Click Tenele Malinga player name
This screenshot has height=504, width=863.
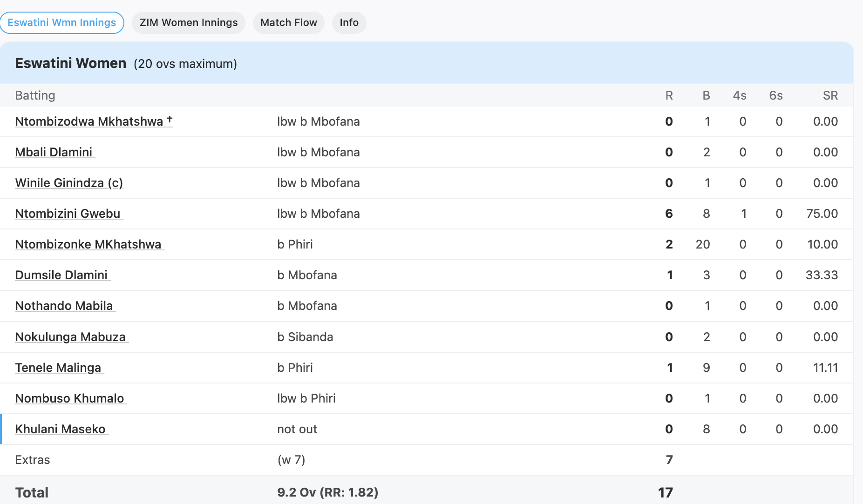coord(58,368)
